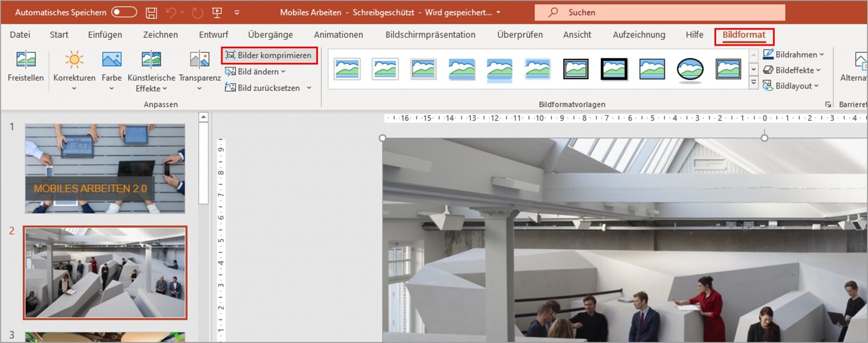Screen dimensions: 868x343
Task: Open Künstlerische Effekte icon
Action: pyautogui.click(x=151, y=59)
